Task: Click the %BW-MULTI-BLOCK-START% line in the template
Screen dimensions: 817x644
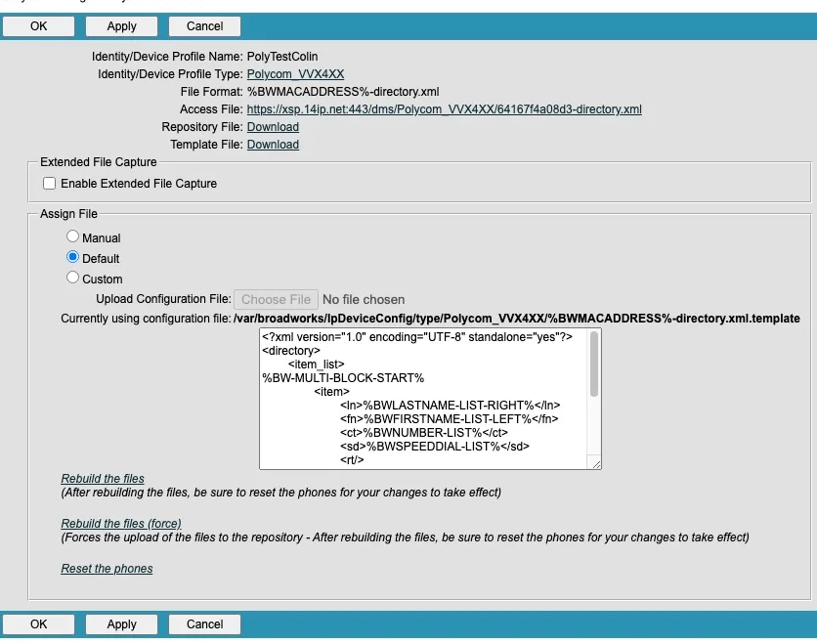Action: tap(343, 378)
